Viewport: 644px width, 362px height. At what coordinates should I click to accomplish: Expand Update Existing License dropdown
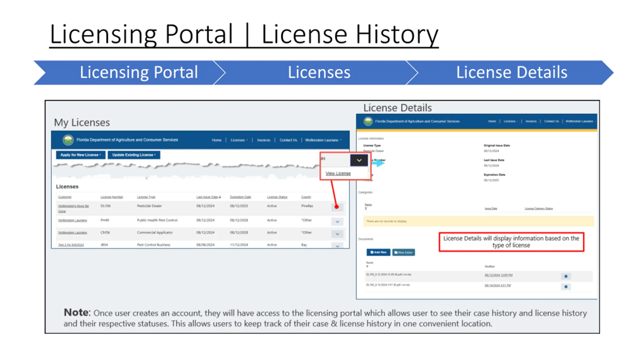coord(134,155)
